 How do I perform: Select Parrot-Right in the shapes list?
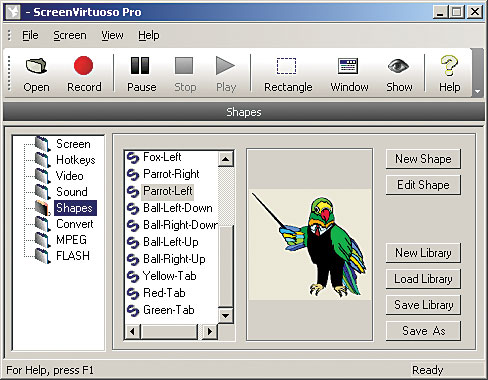[x=171, y=174]
